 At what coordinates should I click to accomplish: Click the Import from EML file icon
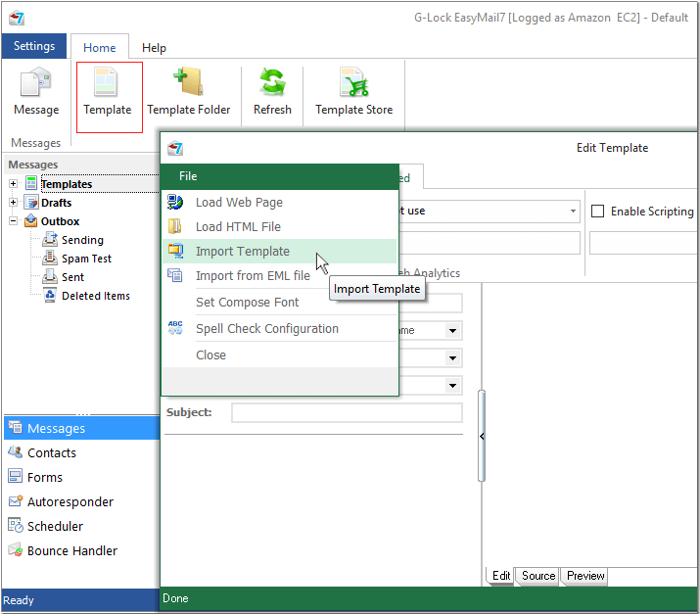point(175,275)
